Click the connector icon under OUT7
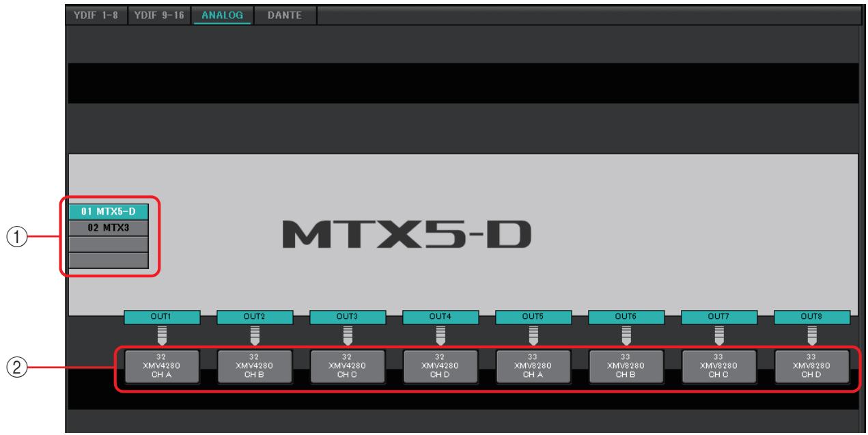Viewport: 868px width, 435px height. point(719,336)
